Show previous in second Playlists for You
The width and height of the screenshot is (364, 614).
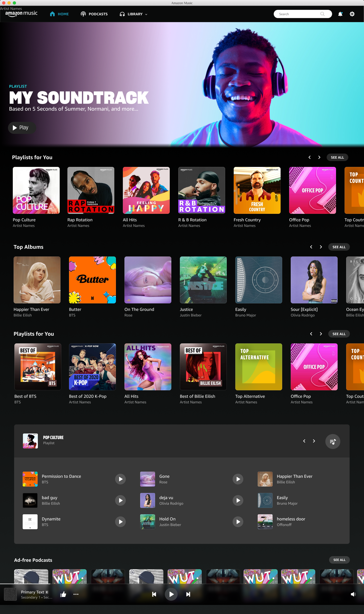point(311,334)
